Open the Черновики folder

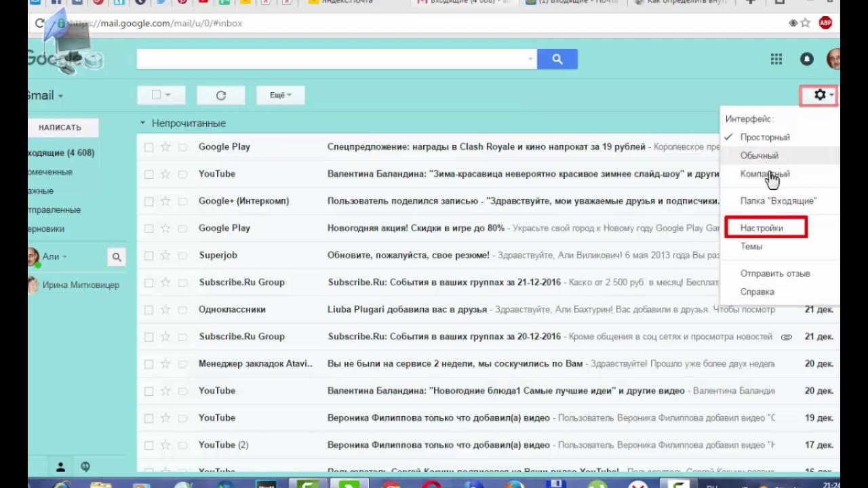tap(46, 229)
